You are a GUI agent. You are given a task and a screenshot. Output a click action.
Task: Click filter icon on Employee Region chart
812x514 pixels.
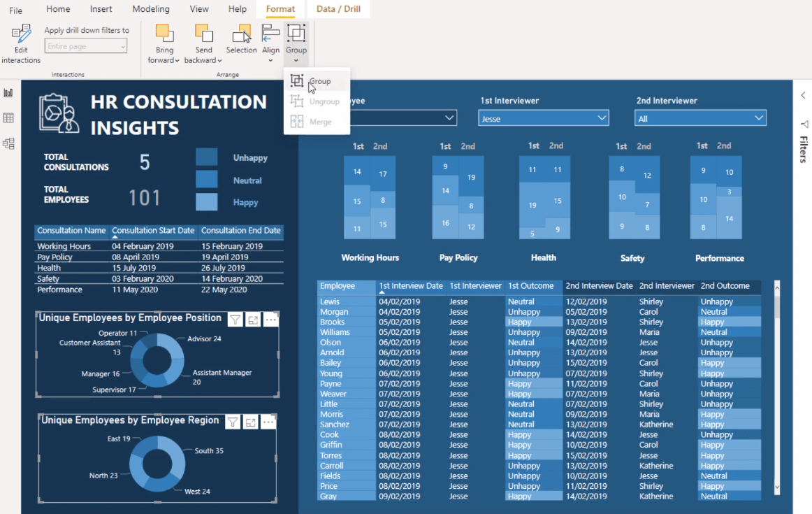[x=233, y=423]
